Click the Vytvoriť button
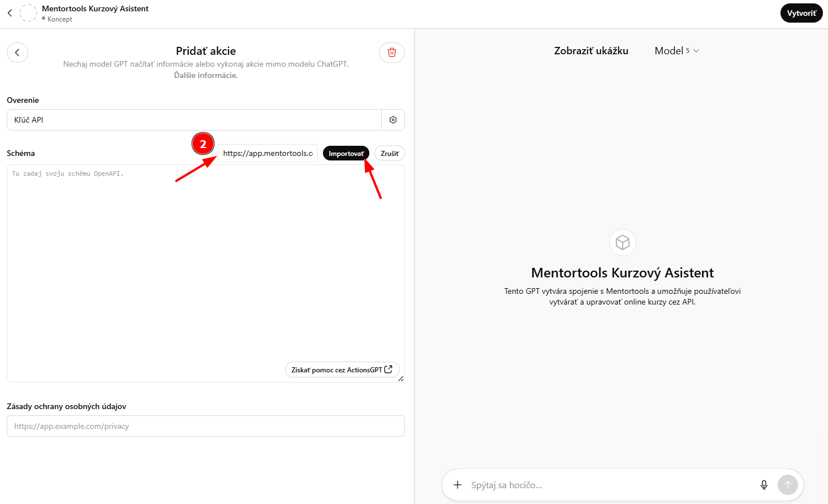Image resolution: width=828 pixels, height=504 pixels. pyautogui.click(x=801, y=13)
